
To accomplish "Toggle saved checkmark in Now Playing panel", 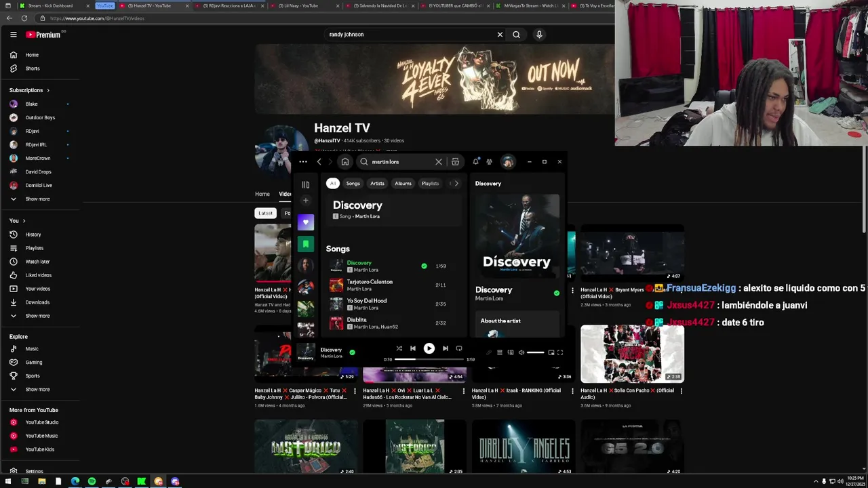I will [x=557, y=293].
